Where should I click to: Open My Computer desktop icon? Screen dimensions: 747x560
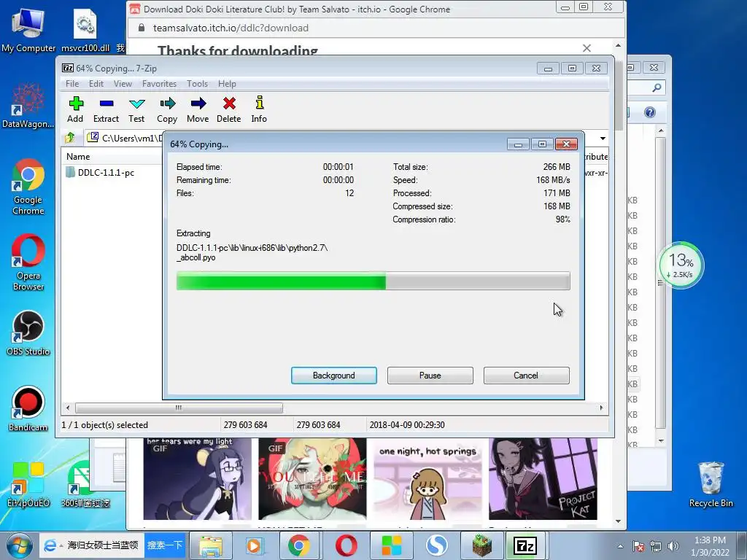[x=28, y=29]
